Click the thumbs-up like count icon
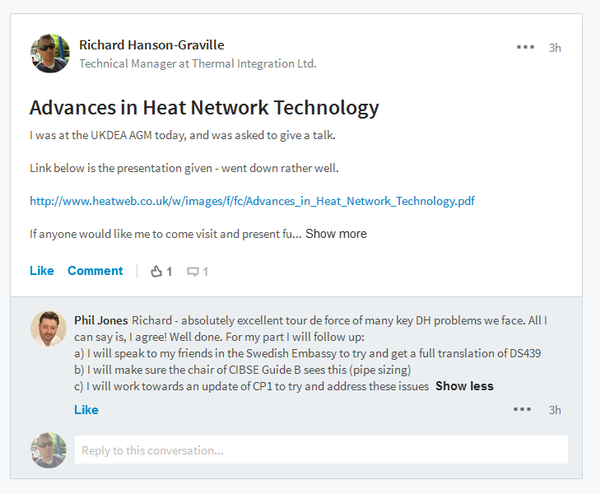Image resolution: width=600 pixels, height=494 pixels. pyautogui.click(x=156, y=271)
